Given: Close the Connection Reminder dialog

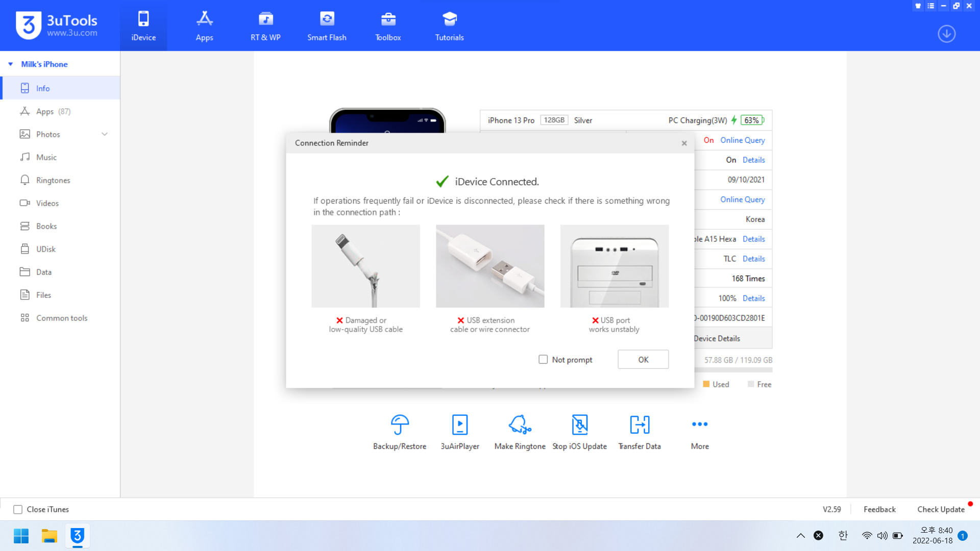Looking at the screenshot, I should (x=684, y=143).
